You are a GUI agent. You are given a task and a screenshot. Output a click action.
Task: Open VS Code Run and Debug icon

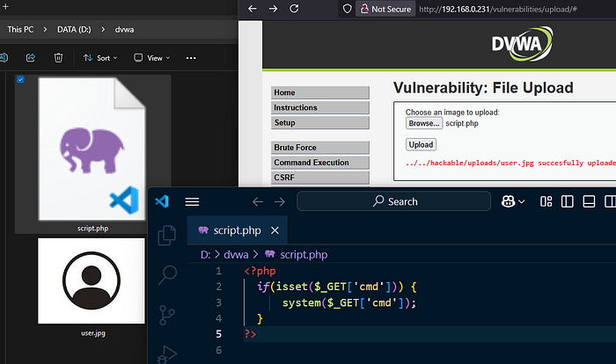tap(167, 354)
